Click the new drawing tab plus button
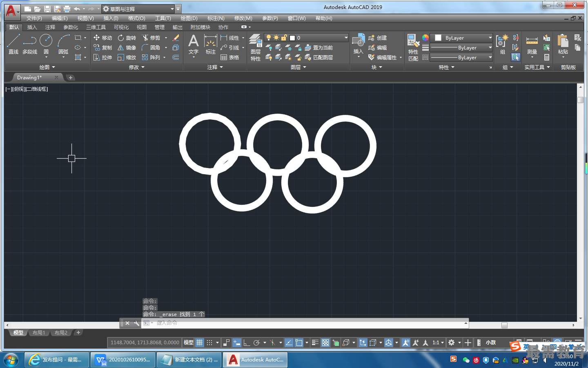Image resolution: width=588 pixels, height=368 pixels. pos(70,78)
